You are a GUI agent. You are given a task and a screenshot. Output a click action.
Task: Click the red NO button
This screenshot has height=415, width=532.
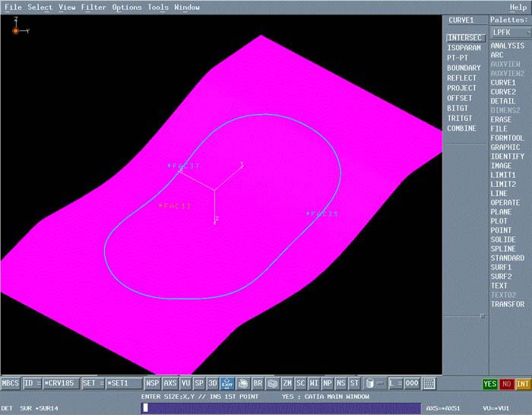click(506, 383)
